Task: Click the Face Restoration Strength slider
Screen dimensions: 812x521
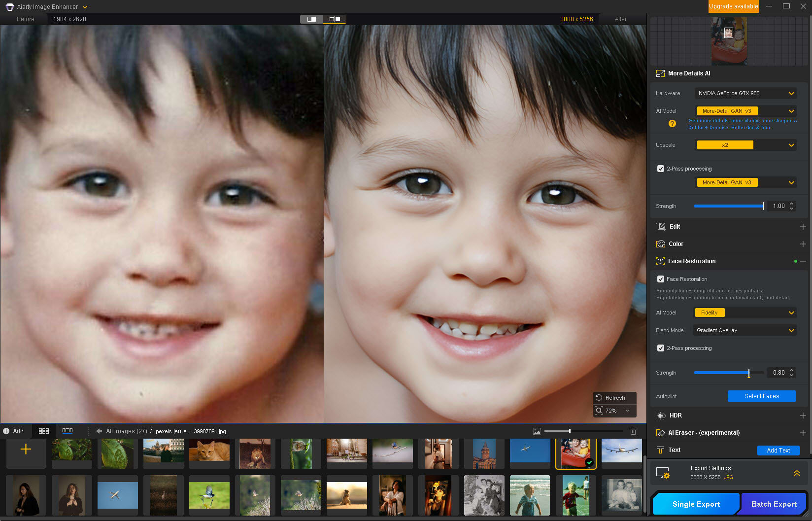Action: [728, 373]
